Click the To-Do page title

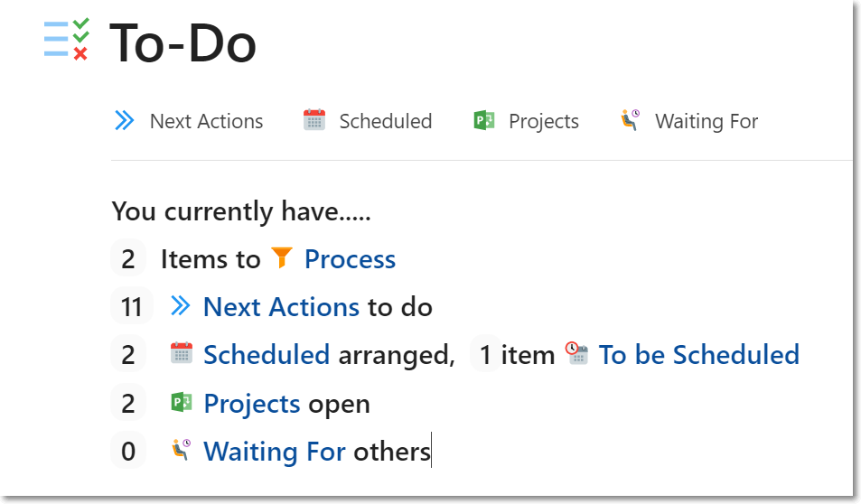click(x=182, y=42)
